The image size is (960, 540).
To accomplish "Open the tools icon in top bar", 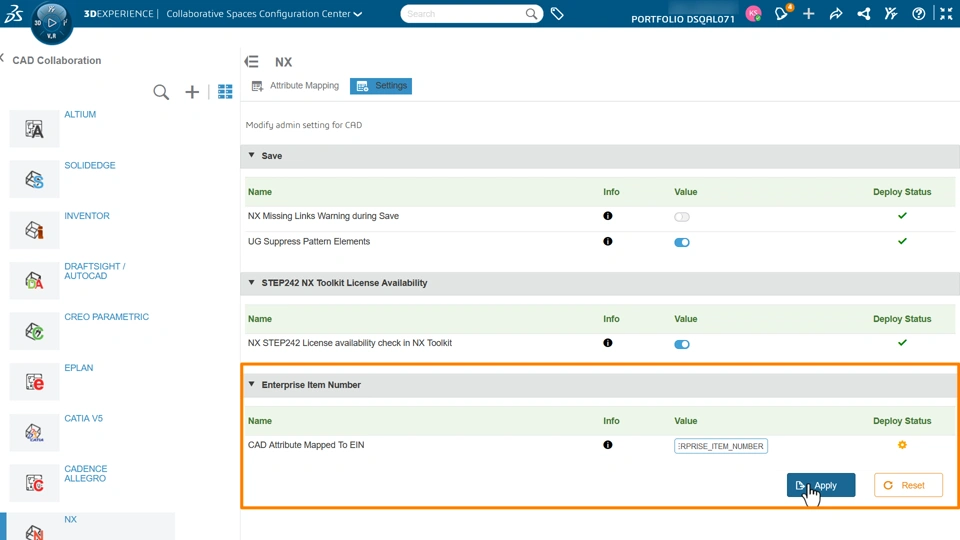I will 891,13.
